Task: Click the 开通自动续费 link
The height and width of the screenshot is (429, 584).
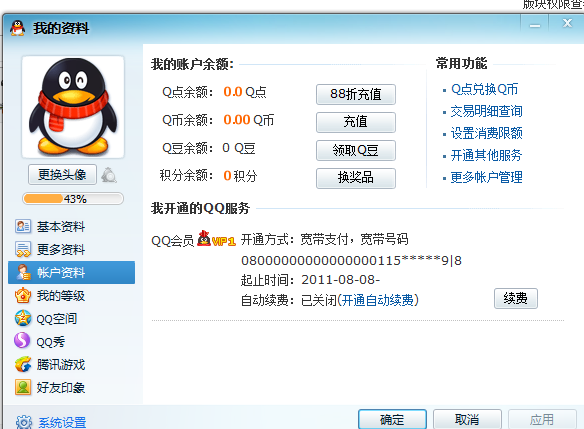Action: point(378,300)
